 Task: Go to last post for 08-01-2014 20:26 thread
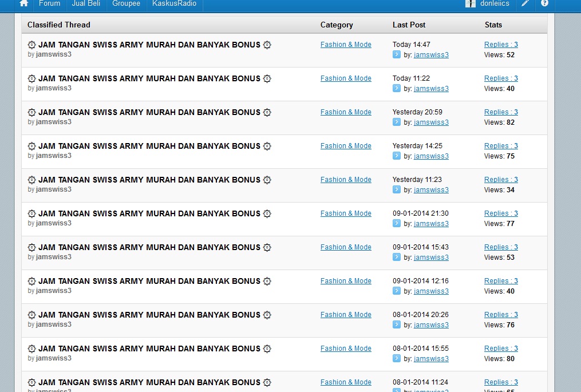(397, 324)
